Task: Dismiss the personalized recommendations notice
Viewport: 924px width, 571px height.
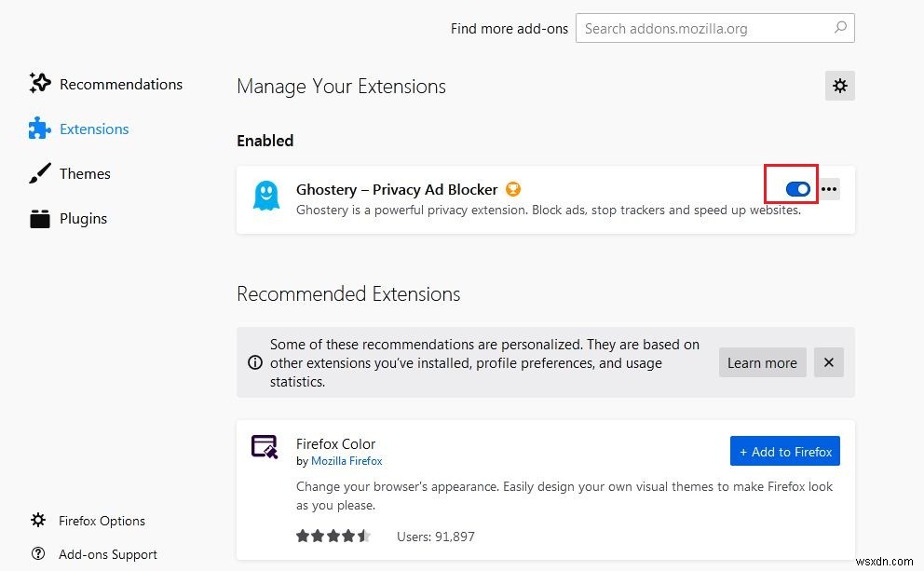Action: 829,363
